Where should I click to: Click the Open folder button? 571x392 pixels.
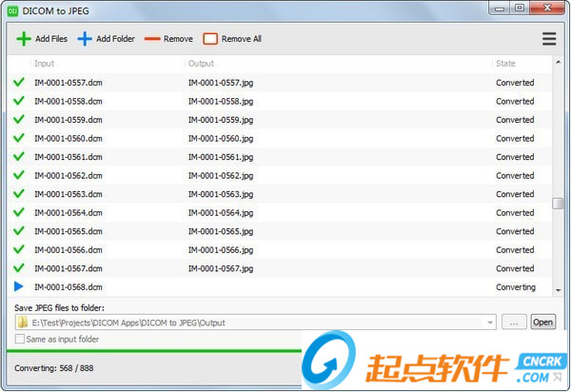(543, 323)
